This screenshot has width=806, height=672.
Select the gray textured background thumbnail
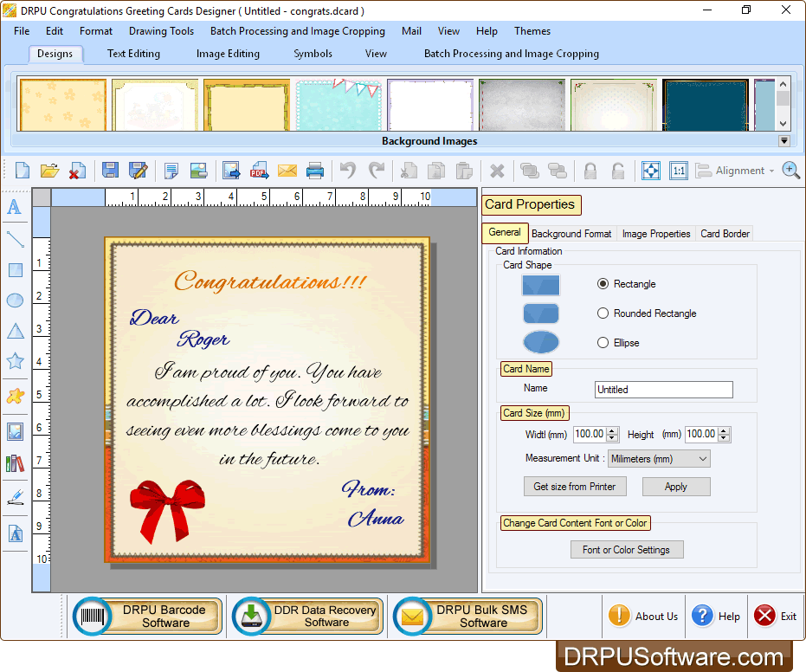pyautogui.click(x=522, y=105)
